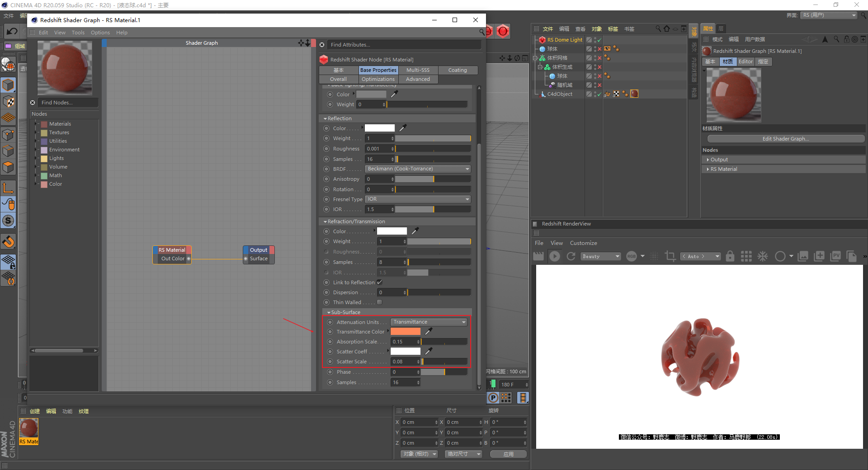
Task: Click the search icon in Shader Graph window
Action: pos(482,32)
